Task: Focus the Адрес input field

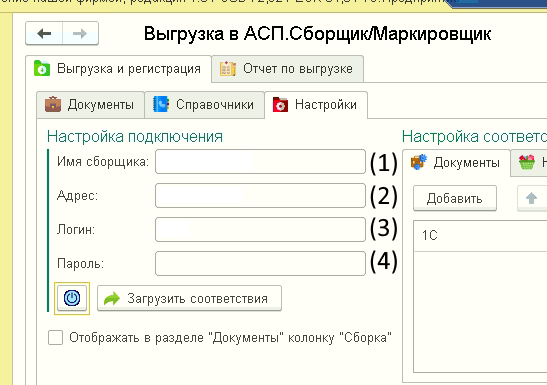Action: [260, 196]
